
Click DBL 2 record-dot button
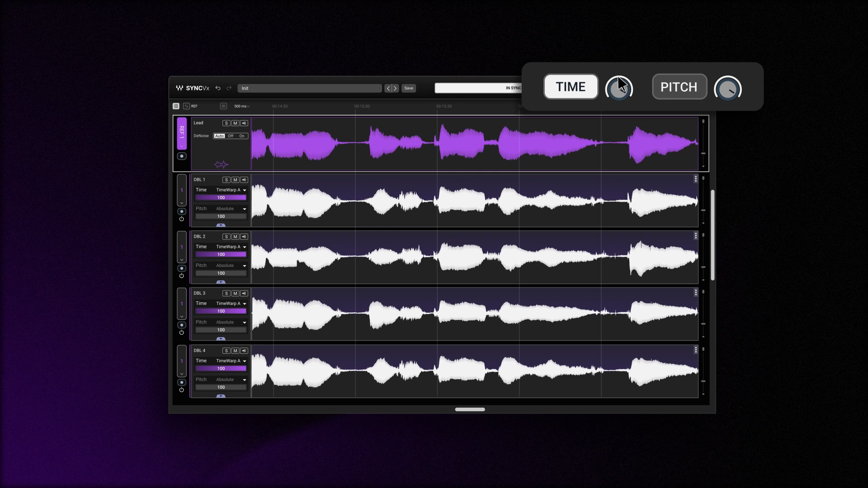(x=182, y=268)
